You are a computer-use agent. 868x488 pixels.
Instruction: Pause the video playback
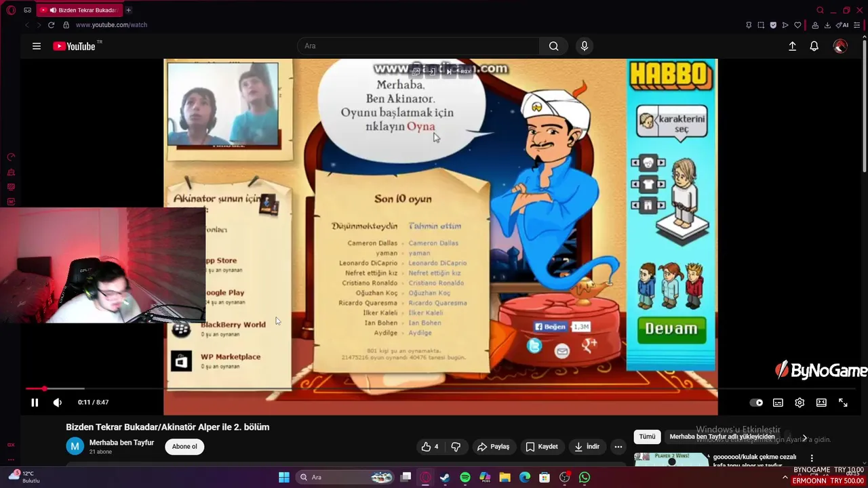coord(35,403)
